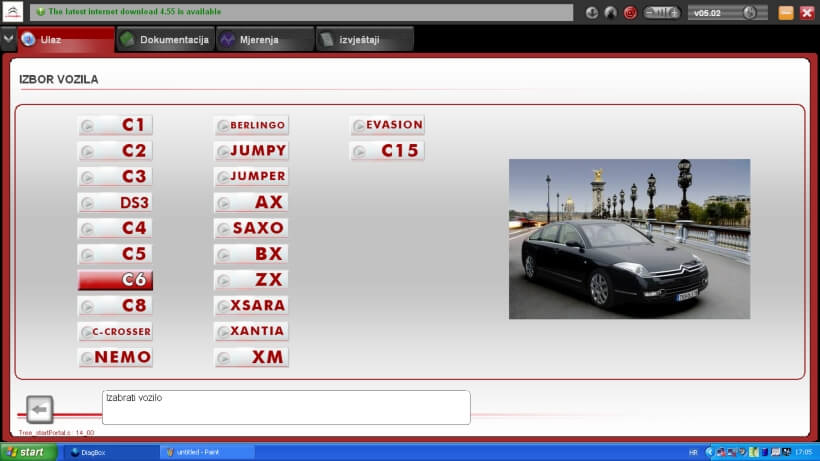Click the battery level indicator with plus/minus
The image size is (820, 461).
pos(662,13)
